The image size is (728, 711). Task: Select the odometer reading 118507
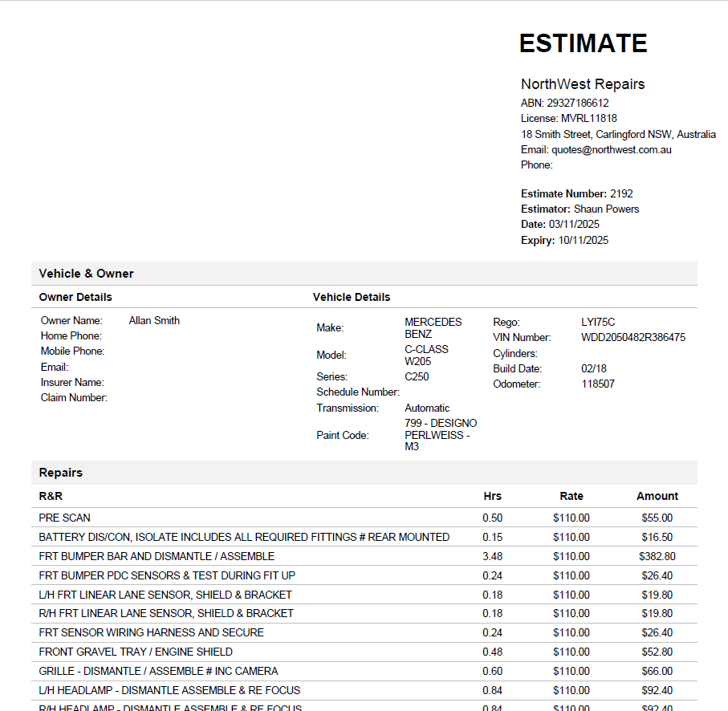(598, 384)
